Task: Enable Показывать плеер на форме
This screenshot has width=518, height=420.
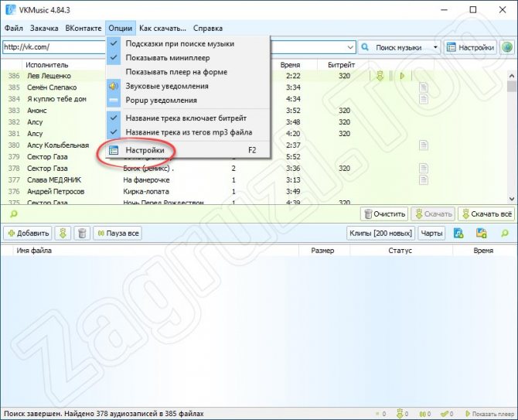Action: point(189,72)
